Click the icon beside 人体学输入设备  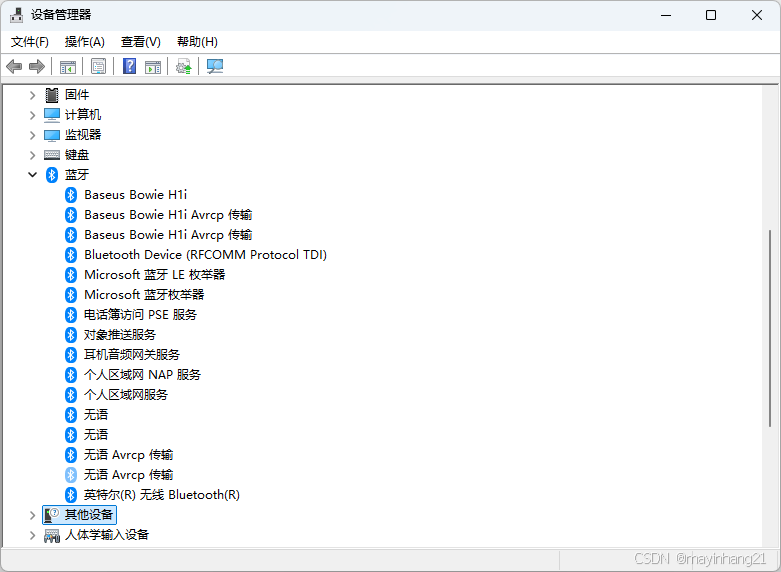(x=52, y=536)
